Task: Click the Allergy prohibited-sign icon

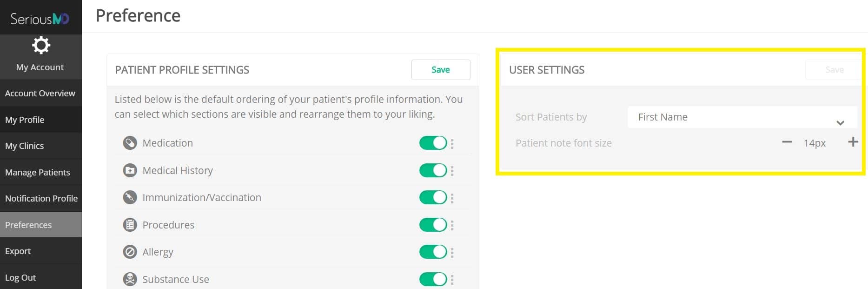Action: [x=130, y=252]
